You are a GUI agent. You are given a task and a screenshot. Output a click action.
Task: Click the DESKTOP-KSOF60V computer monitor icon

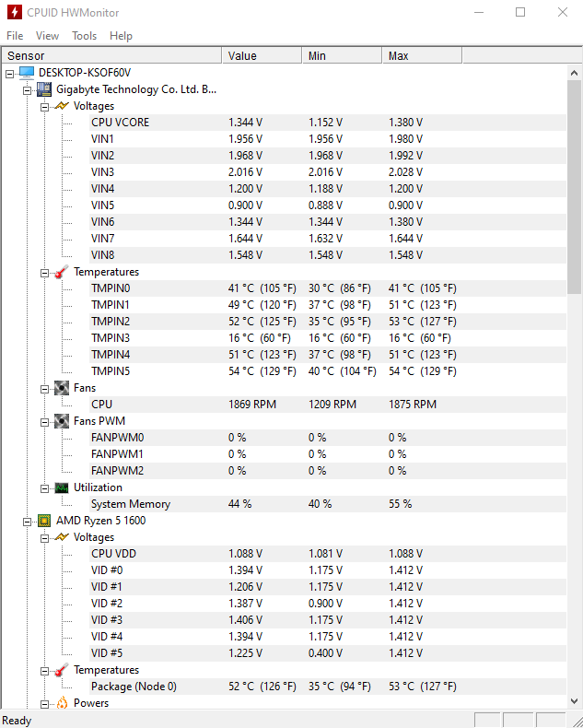[x=27, y=73]
